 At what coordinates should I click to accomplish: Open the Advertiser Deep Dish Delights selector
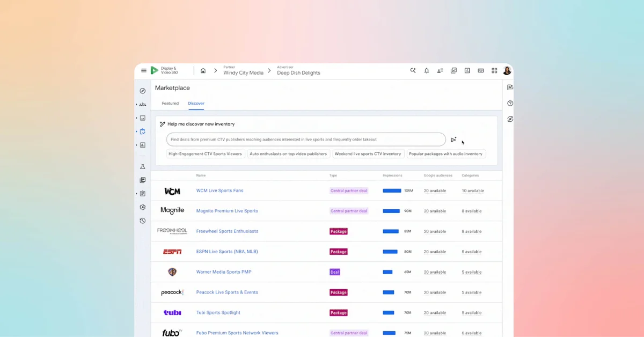pos(298,70)
